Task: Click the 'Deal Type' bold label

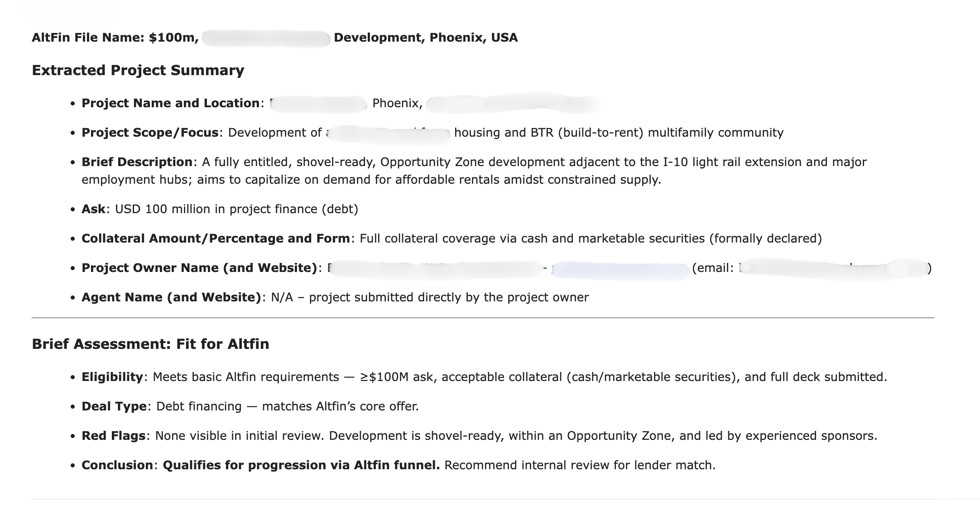Action: 114,406
